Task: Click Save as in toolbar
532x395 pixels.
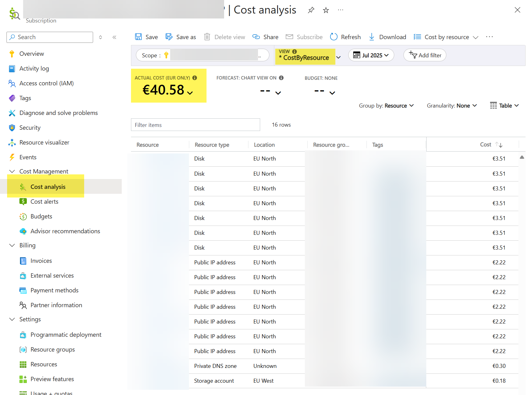Action: [181, 37]
